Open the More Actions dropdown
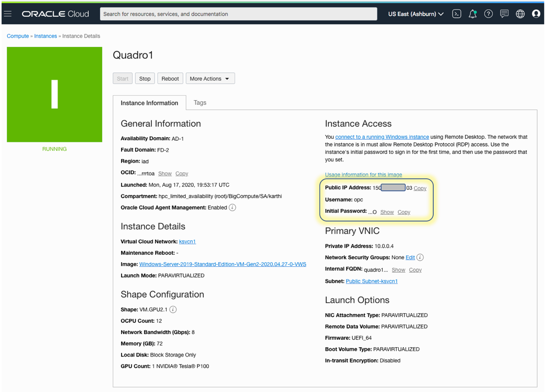The width and height of the screenshot is (548, 392). tap(210, 78)
